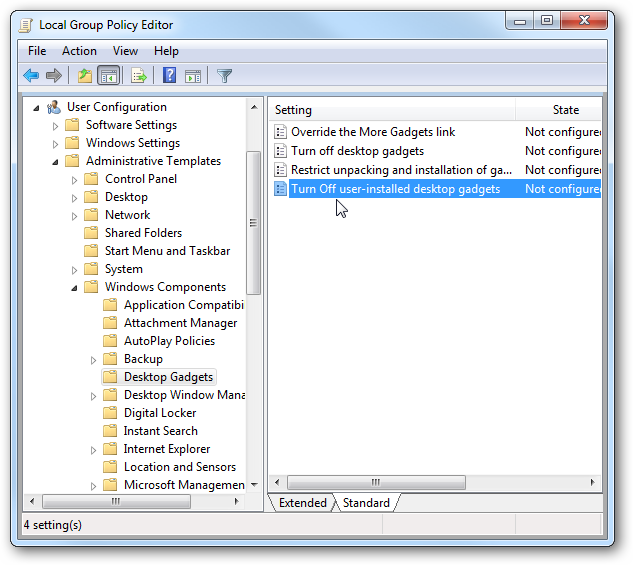Click settings pane horizontal scroll left arrow
Viewport: 633px width, 565px height.
tap(277, 482)
